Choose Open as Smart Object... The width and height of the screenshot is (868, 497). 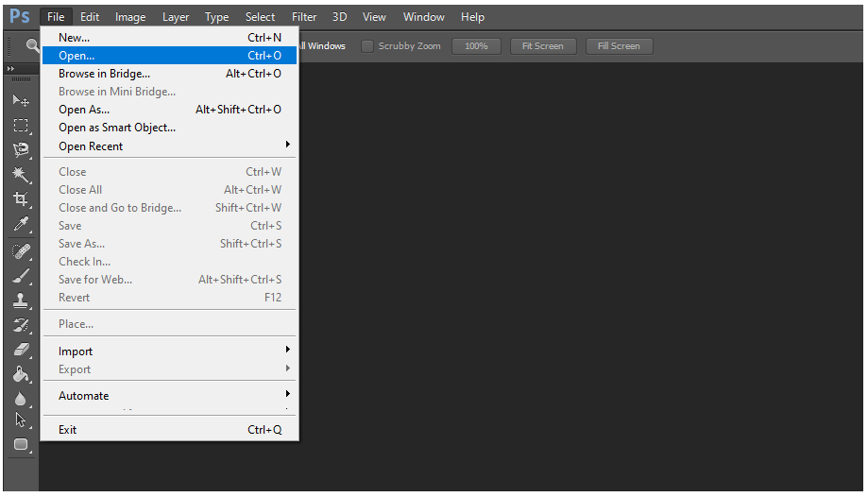169,128
